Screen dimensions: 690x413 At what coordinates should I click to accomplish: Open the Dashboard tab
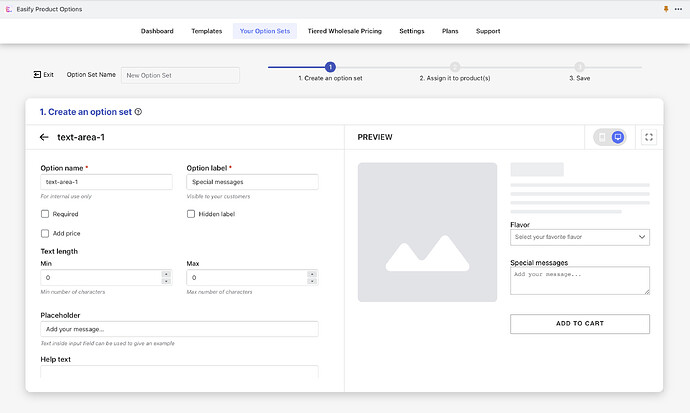[x=157, y=31]
